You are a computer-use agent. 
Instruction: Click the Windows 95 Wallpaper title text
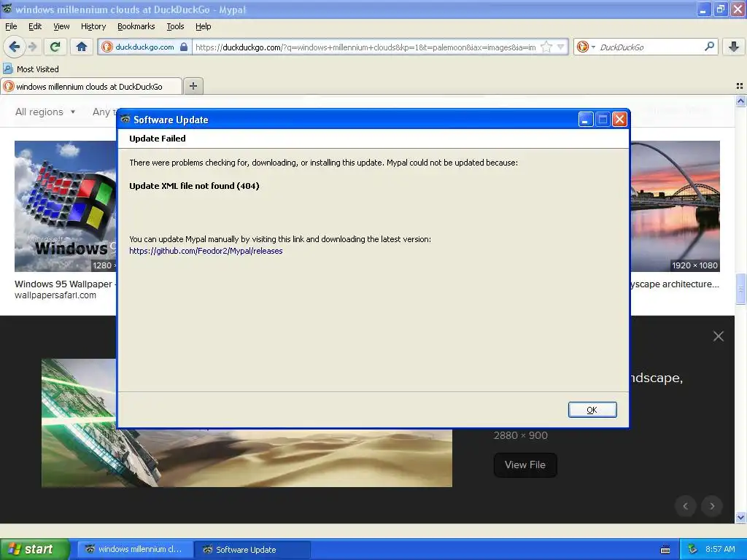coord(63,284)
